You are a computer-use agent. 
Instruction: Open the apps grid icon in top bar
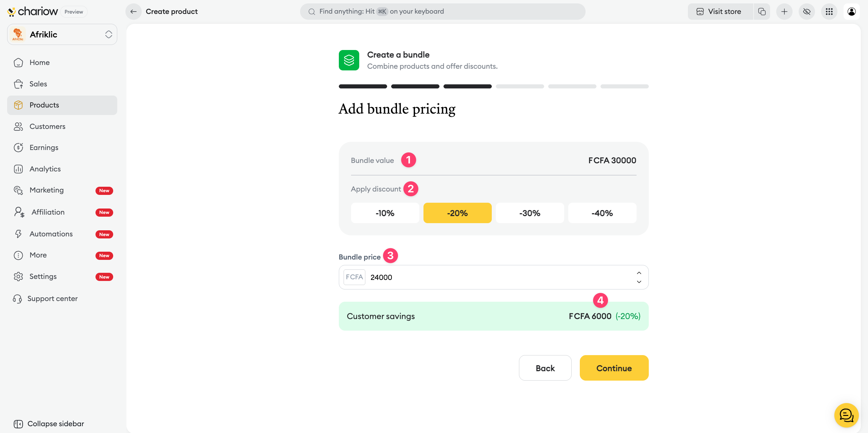pos(829,12)
